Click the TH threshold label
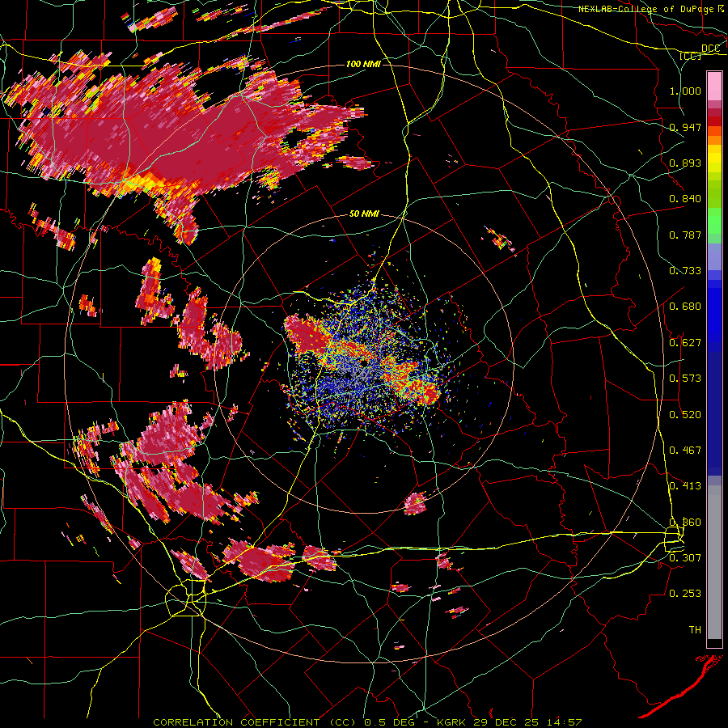This screenshot has width=728, height=728. (x=695, y=630)
